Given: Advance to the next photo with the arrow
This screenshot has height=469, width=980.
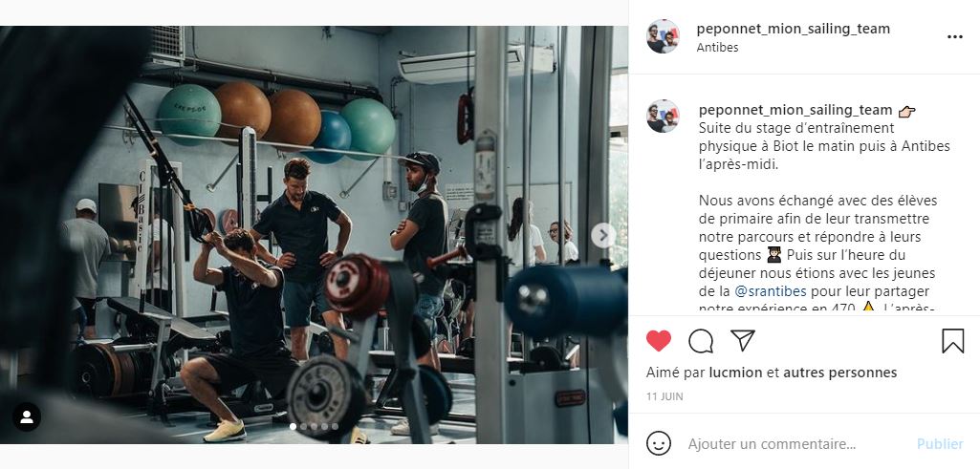Looking at the screenshot, I should coord(603,235).
